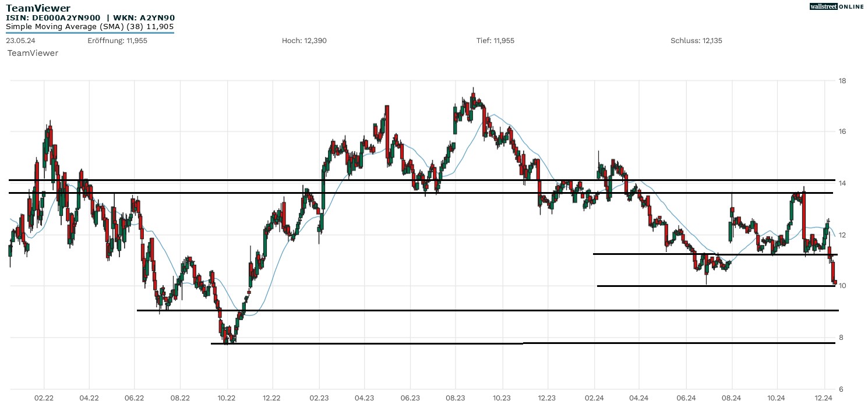Click the y-axis label 14
The width and height of the screenshot is (868, 401).
tap(842, 183)
